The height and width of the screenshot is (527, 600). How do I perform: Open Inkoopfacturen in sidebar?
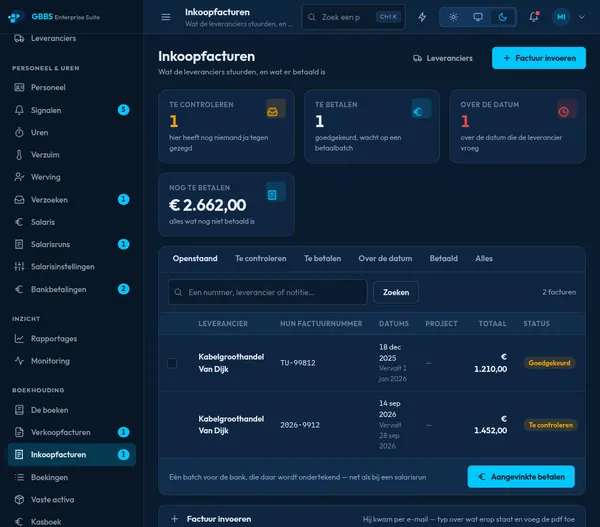click(72, 455)
